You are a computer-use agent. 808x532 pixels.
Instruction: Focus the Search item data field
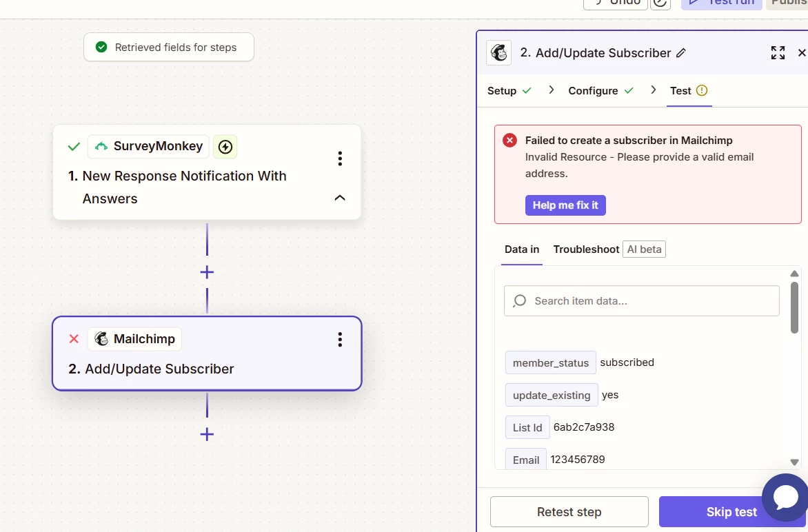pos(642,300)
